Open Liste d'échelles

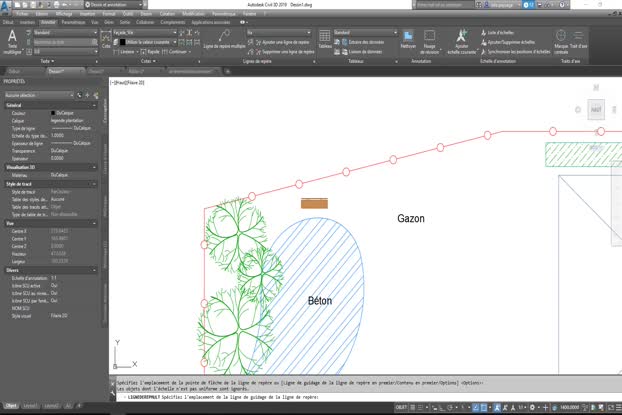coord(497,33)
